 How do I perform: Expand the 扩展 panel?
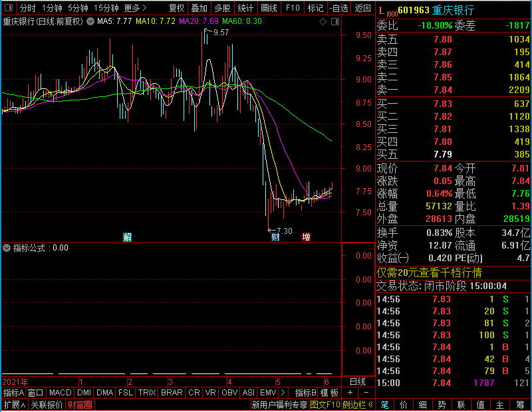(x=15, y=405)
